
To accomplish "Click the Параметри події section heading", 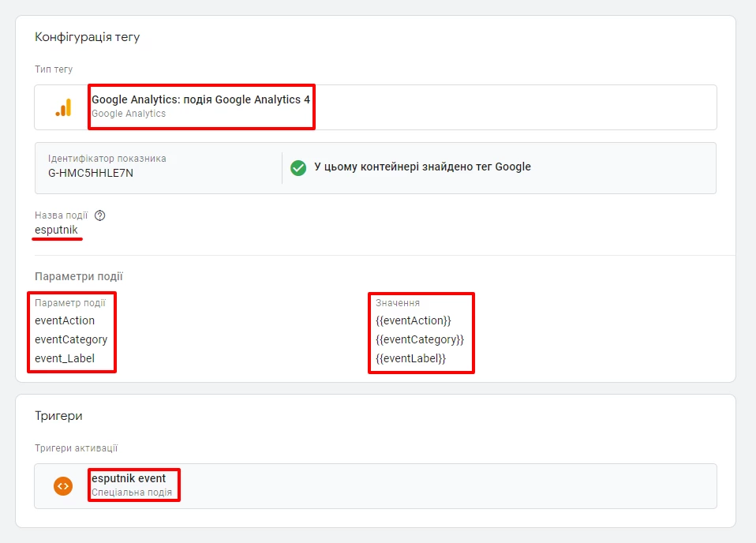I will 79,276.
